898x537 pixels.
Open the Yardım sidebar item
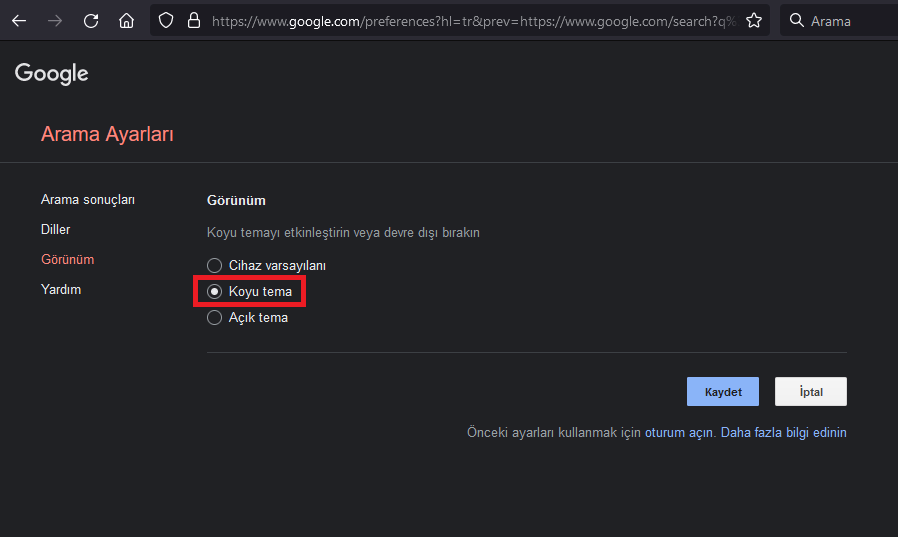pos(61,290)
